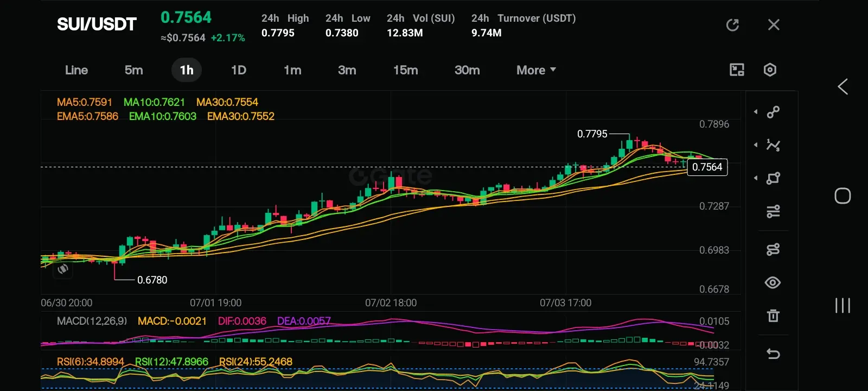This screenshot has width=868, height=391.
Task: Select the wave pattern drawing tool
Action: [x=773, y=145]
